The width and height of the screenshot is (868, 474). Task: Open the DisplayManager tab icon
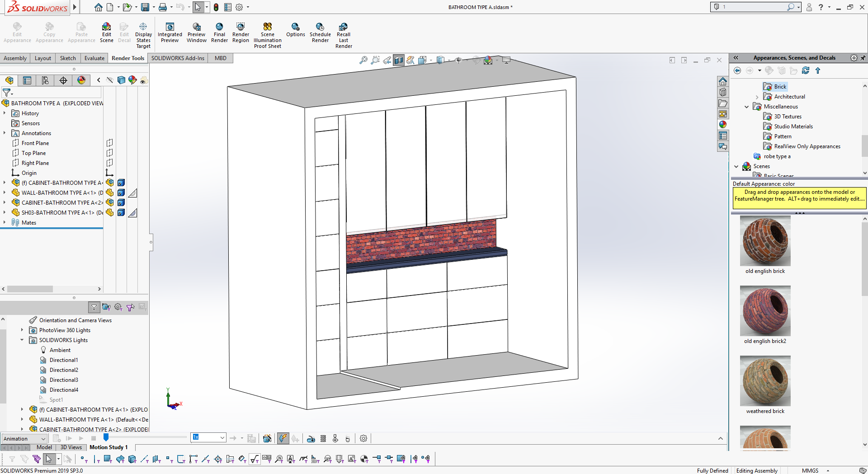(81, 80)
